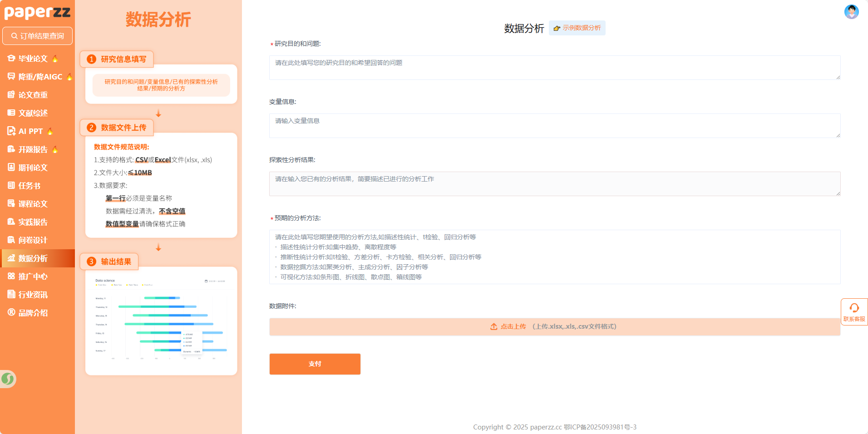Viewport: 868px width, 434px height.
Task: Click the green floating leaf icon
Action: tap(8, 379)
